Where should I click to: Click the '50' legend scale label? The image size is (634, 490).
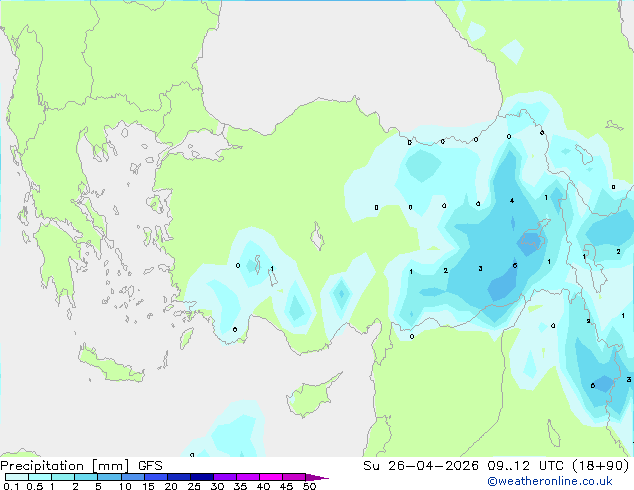click(x=310, y=486)
